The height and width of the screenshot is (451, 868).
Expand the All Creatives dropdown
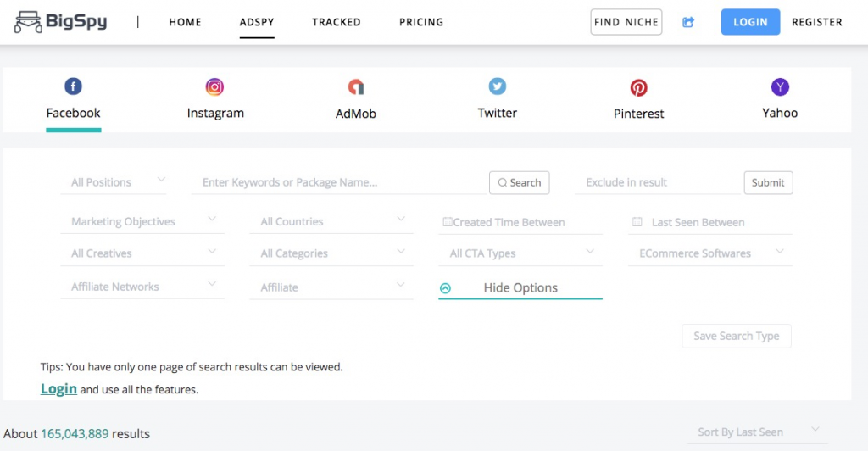[x=142, y=253]
